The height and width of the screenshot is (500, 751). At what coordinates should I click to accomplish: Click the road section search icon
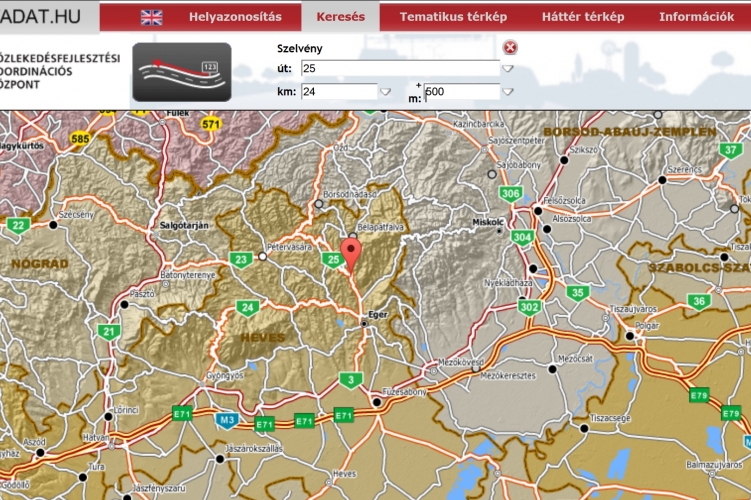tap(181, 72)
